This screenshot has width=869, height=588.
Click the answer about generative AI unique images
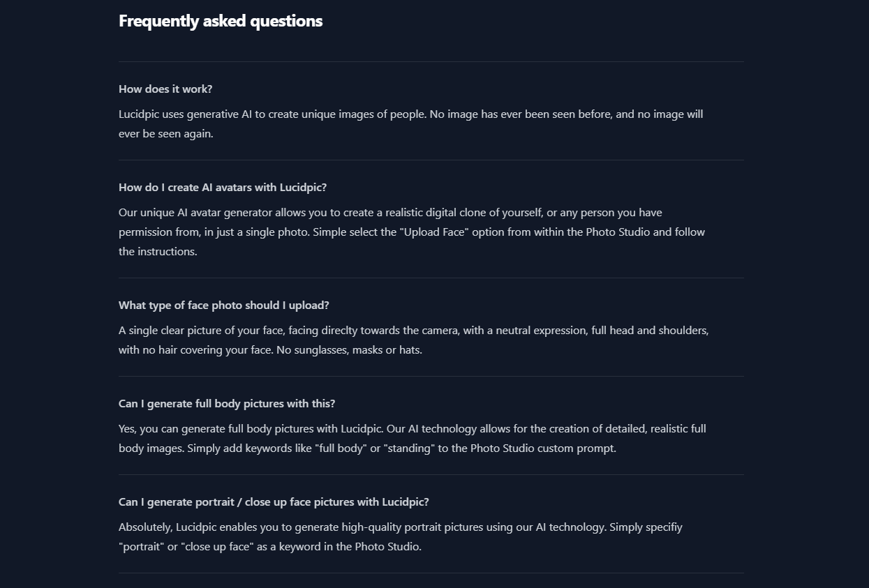point(411,124)
